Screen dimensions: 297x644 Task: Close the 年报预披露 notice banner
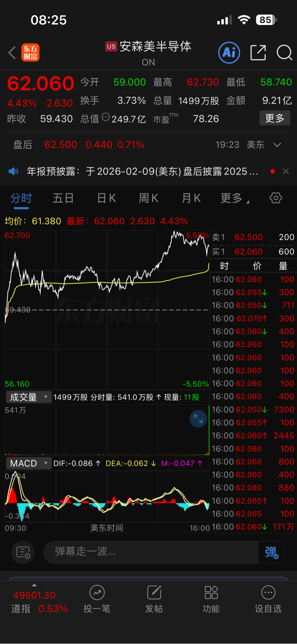pos(286,171)
